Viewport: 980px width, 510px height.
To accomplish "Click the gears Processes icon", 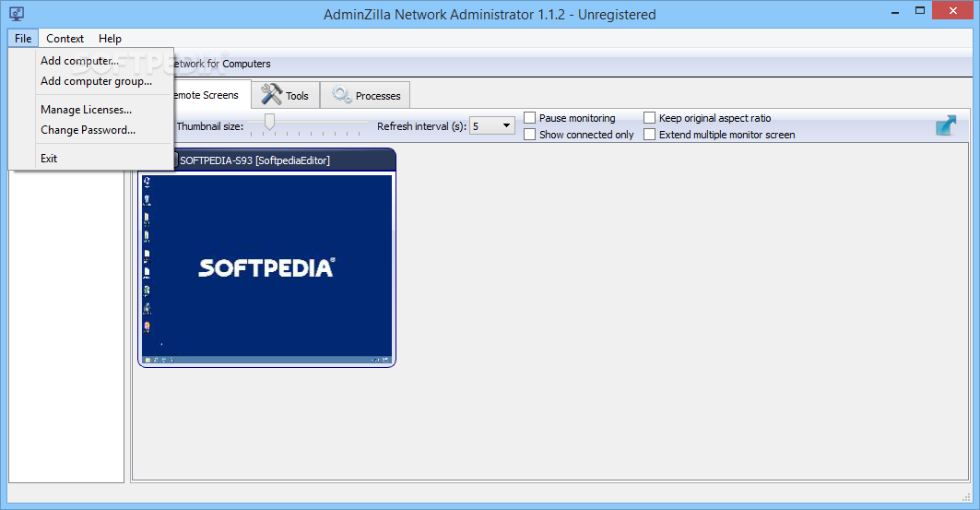I will [342, 94].
